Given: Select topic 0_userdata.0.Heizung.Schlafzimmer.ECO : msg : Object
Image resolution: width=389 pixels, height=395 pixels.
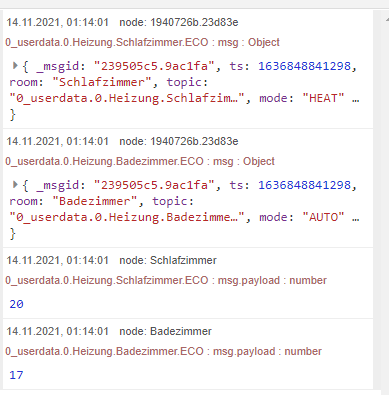Looking at the screenshot, I should click(x=142, y=42).
